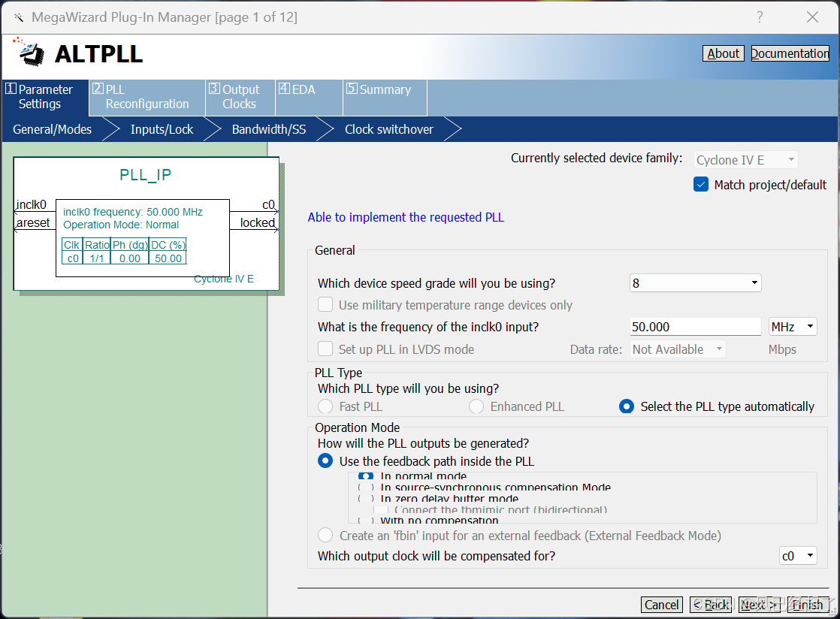840x619 pixels.
Task: Click the help question mark button
Action: click(x=760, y=17)
